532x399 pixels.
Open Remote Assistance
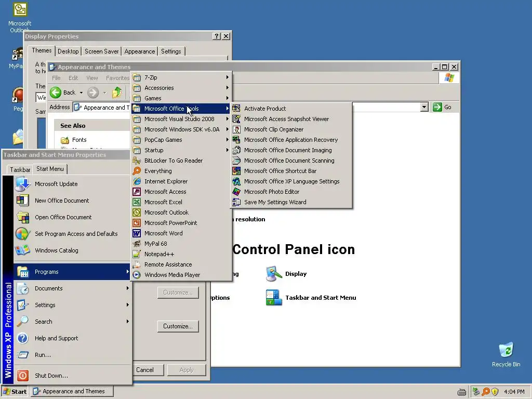pyautogui.click(x=181, y=264)
